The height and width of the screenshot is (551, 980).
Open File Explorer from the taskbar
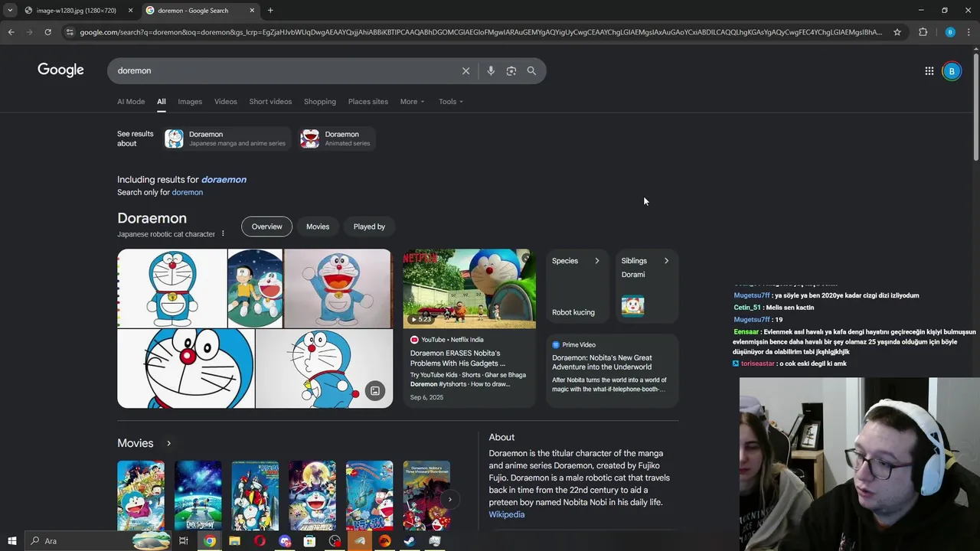[x=234, y=541]
